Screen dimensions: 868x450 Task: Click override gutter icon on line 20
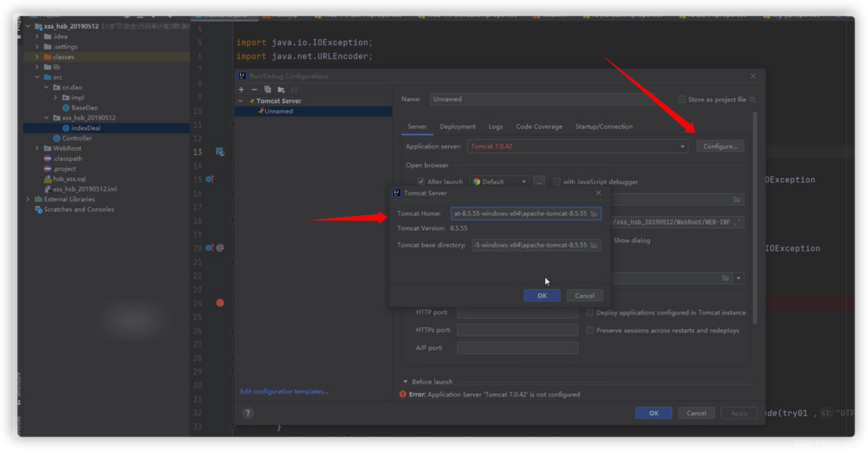click(210, 248)
